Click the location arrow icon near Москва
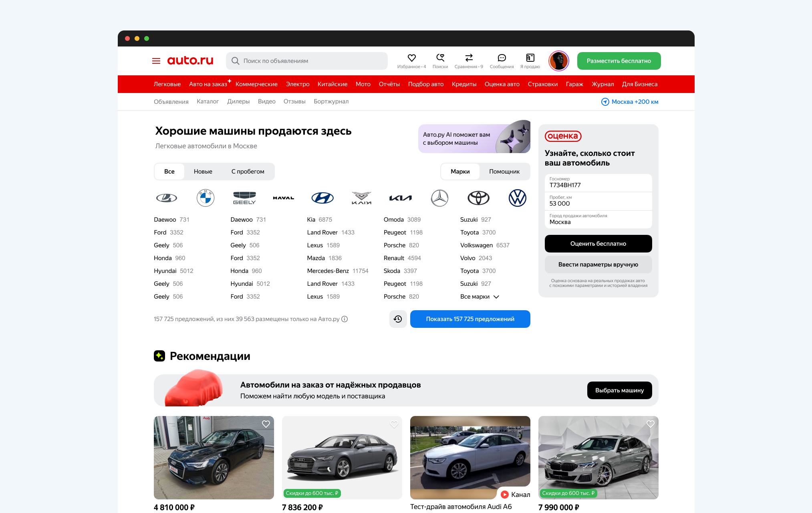This screenshot has height=513, width=812. click(605, 102)
